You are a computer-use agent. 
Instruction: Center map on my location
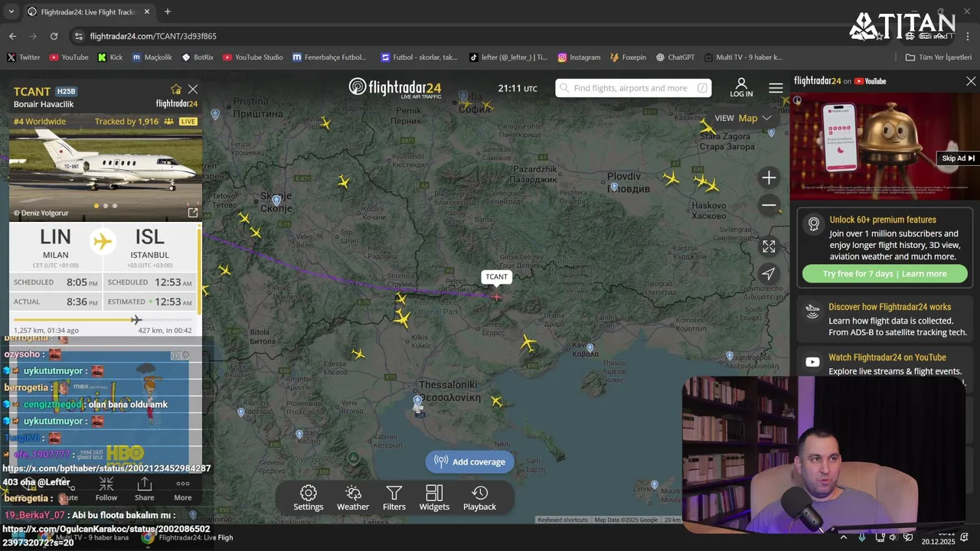tap(769, 273)
